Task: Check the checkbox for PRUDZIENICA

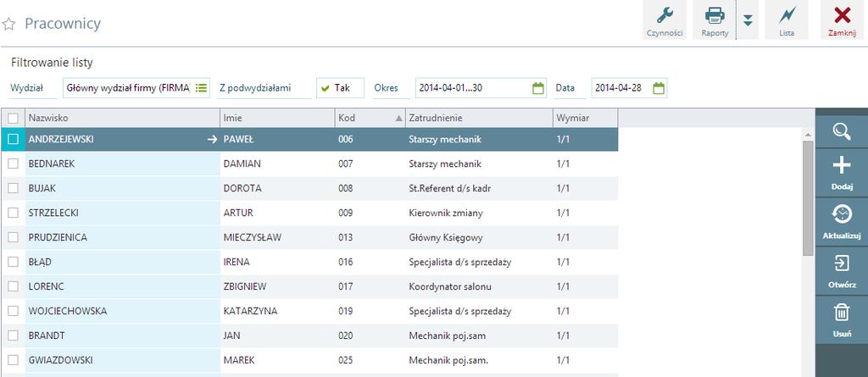Action: (x=14, y=237)
